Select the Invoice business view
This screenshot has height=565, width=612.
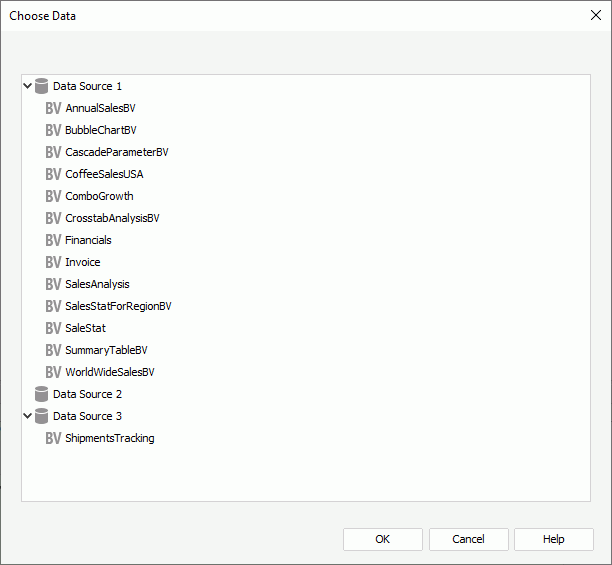[83, 262]
